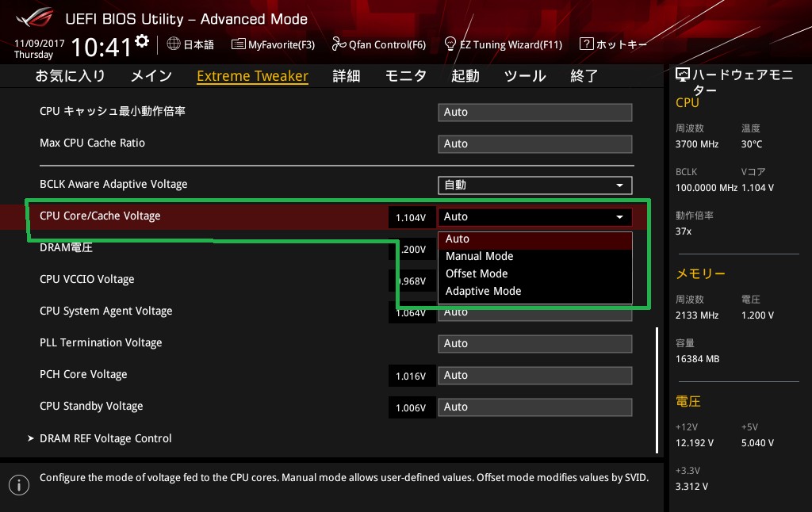The image size is (812, 512).
Task: Open Qfan Control fan icon
Action: click(x=339, y=44)
